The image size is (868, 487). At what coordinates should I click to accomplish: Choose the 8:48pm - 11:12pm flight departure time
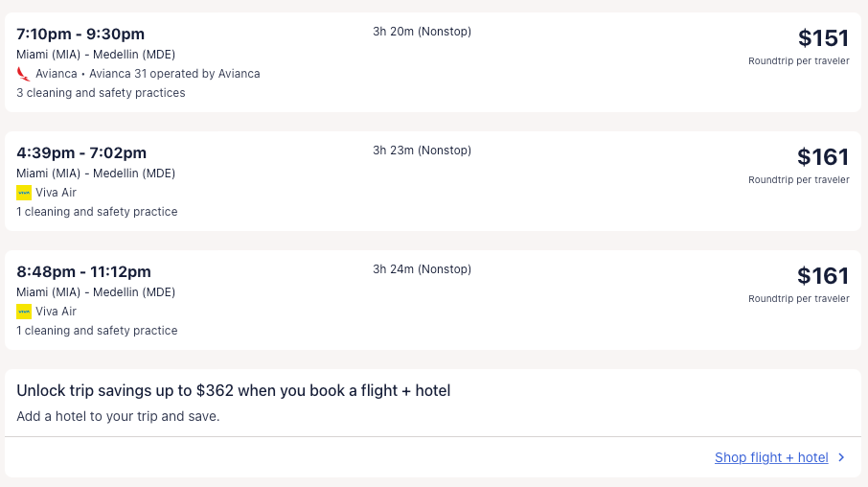(x=83, y=271)
